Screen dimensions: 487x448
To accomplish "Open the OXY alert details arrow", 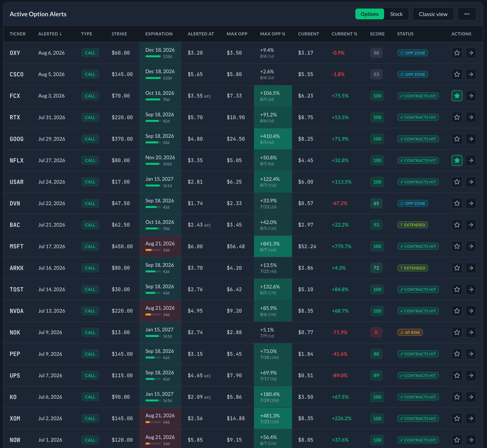I will [471, 53].
